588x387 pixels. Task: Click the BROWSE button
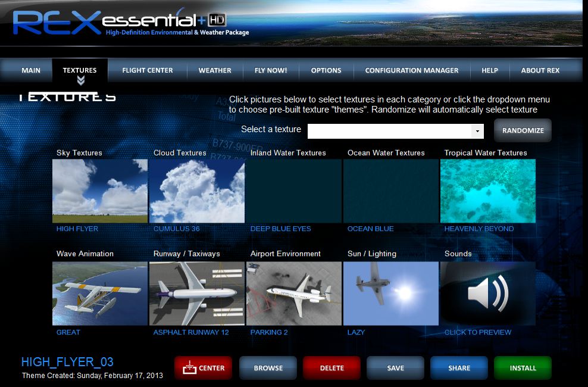tap(268, 368)
